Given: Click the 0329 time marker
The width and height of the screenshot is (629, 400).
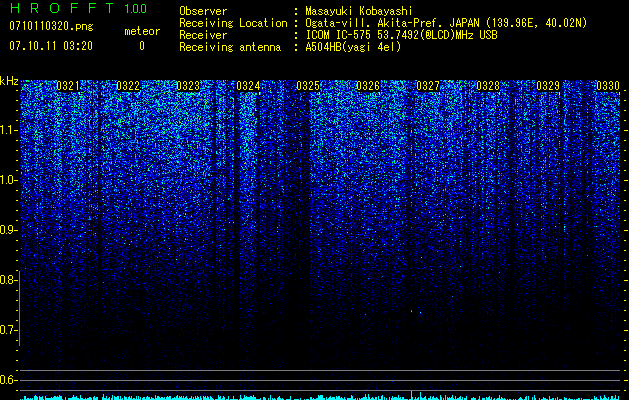Looking at the screenshot, I should (548, 86).
